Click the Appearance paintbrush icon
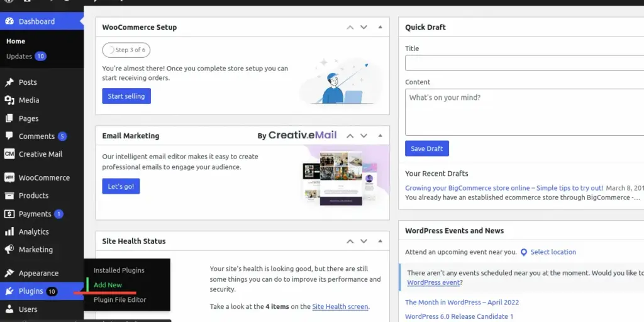 click(x=9, y=273)
